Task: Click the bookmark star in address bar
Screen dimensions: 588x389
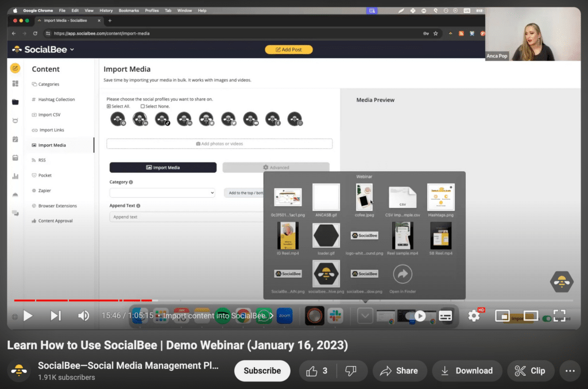Action: pyautogui.click(x=435, y=33)
